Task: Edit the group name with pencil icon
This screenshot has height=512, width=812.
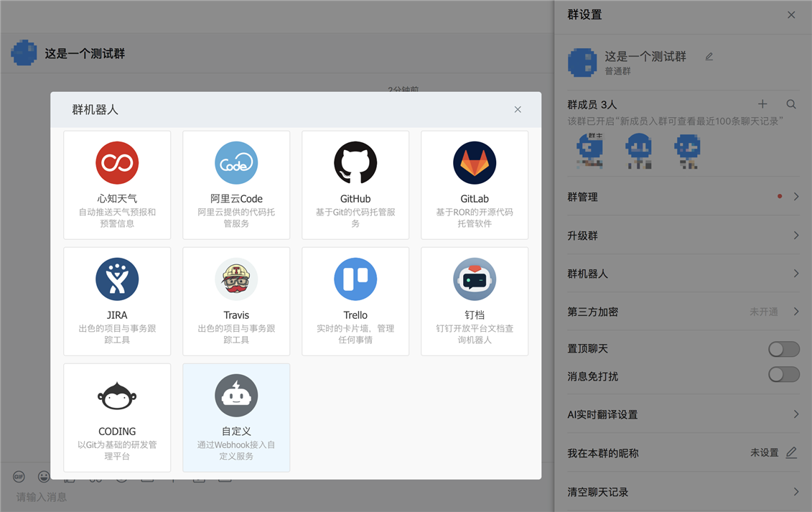Action: (709, 57)
